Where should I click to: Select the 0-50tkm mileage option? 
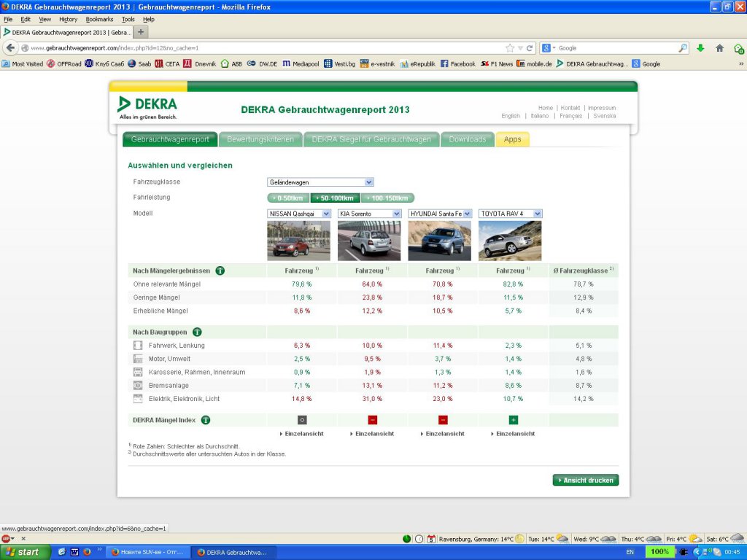pos(289,198)
